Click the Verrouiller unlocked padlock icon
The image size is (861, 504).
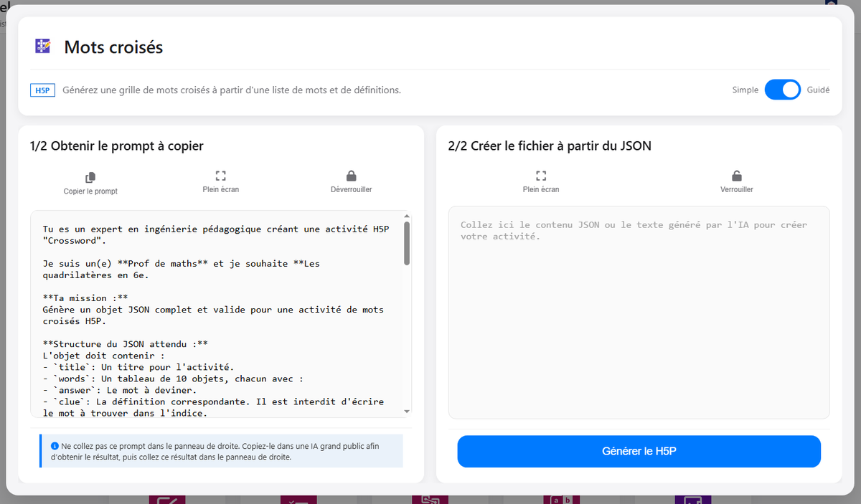737,176
